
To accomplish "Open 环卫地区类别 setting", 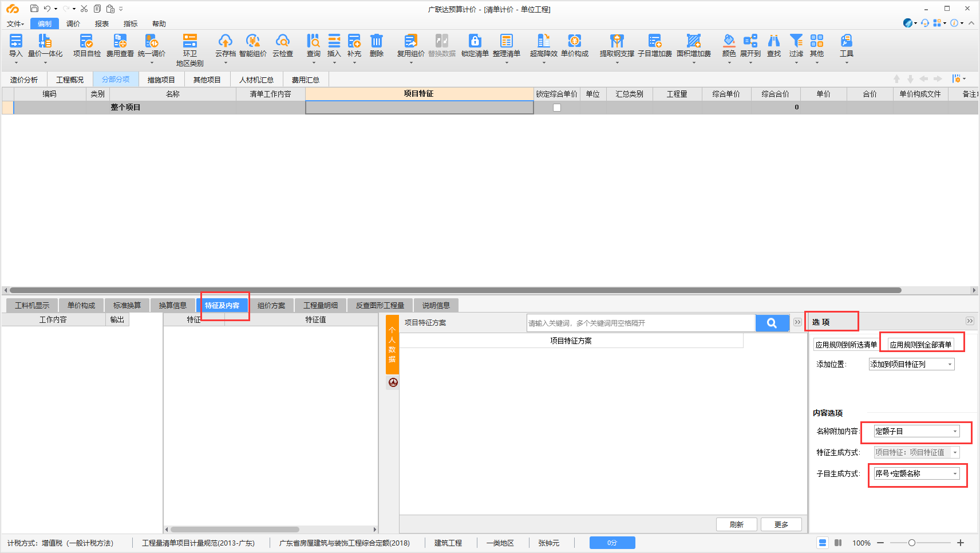I will 189,50.
